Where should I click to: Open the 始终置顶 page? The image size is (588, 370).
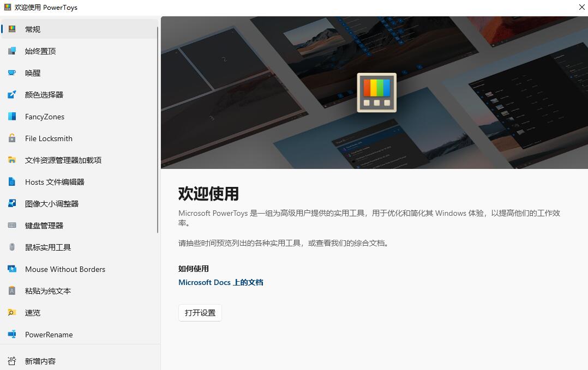point(79,51)
